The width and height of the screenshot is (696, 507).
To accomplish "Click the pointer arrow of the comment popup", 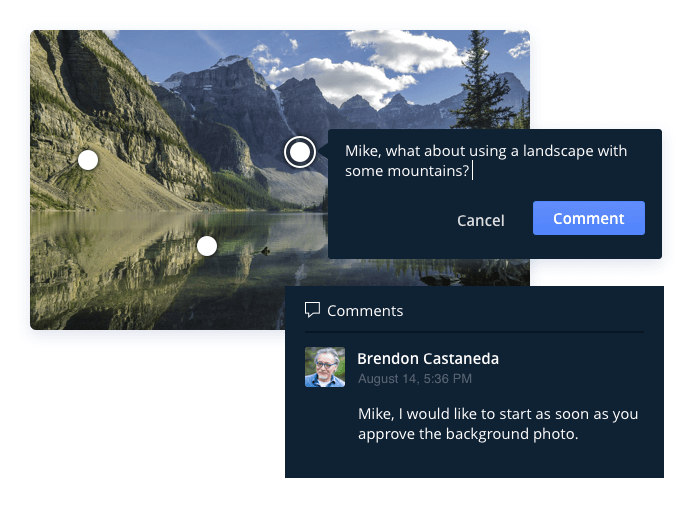I will [x=324, y=152].
